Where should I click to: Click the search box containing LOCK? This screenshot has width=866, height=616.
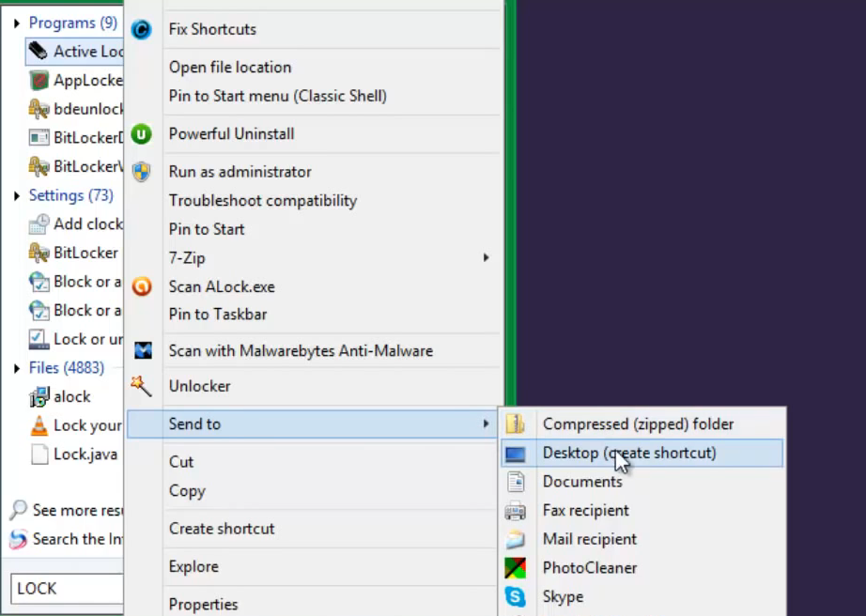tap(66, 589)
